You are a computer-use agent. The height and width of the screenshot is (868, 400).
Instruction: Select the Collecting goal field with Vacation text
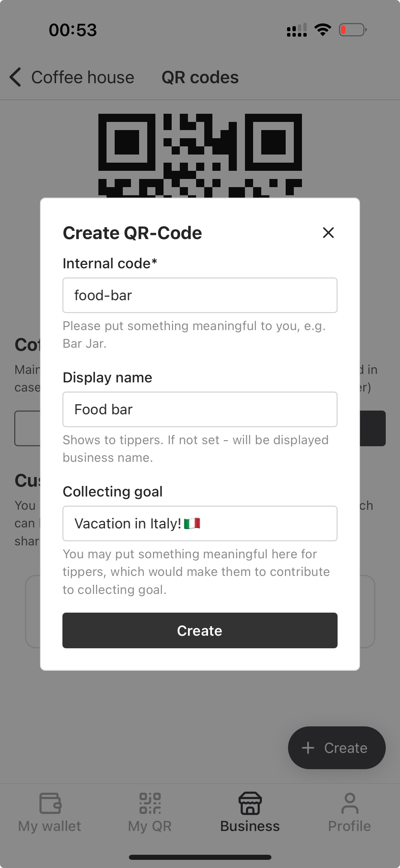tap(199, 523)
